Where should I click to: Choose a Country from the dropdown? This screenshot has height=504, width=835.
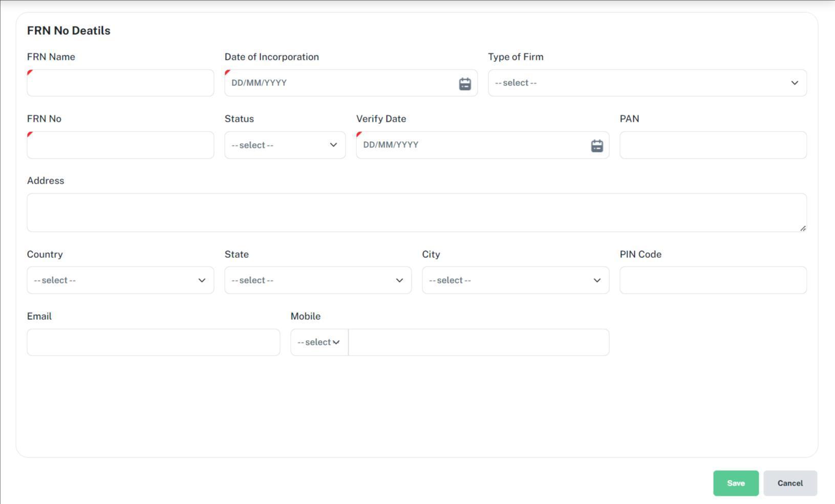pyautogui.click(x=120, y=280)
